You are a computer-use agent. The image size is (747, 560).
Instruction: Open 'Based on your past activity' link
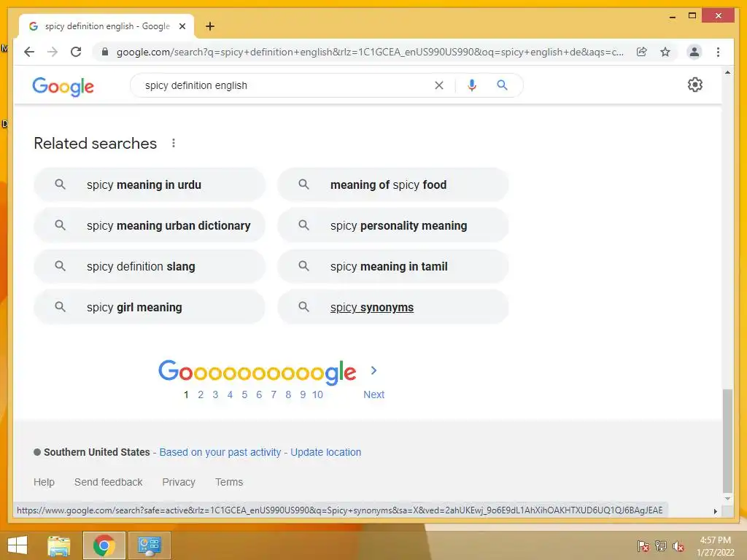coord(220,452)
